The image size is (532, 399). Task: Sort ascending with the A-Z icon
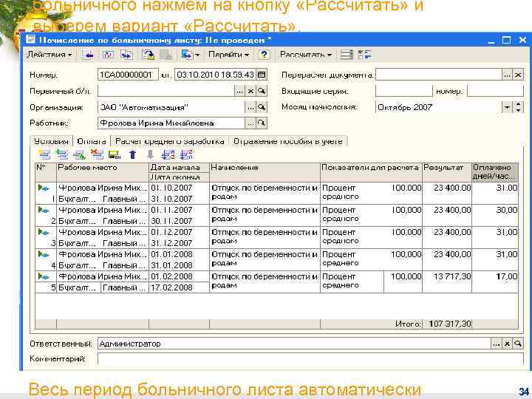pos(168,154)
